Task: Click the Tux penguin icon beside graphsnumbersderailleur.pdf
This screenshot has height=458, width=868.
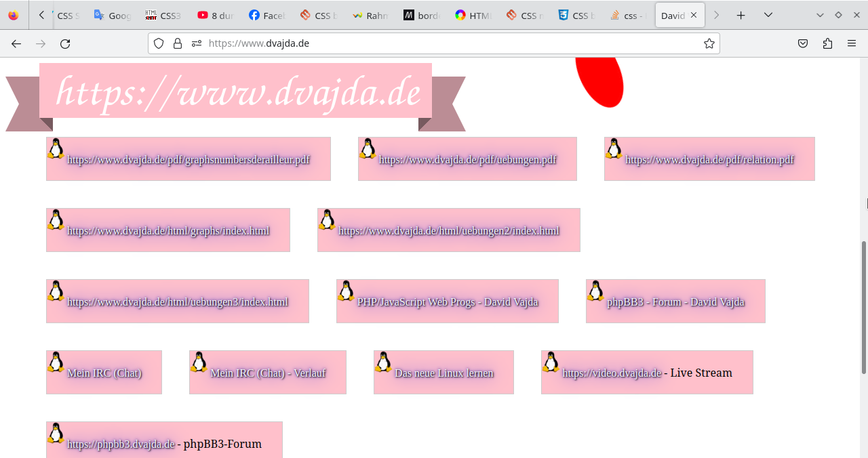Action: coord(56,150)
